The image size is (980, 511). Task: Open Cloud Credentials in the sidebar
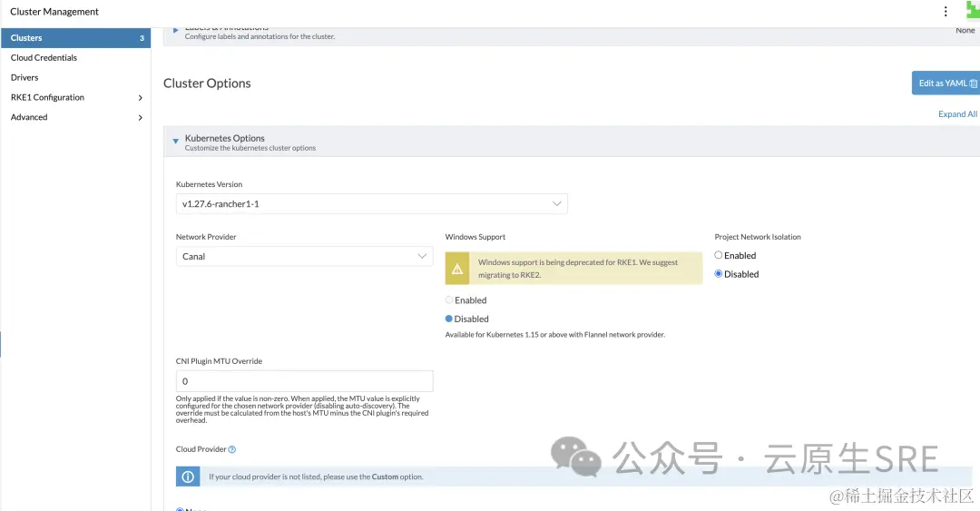click(x=44, y=57)
